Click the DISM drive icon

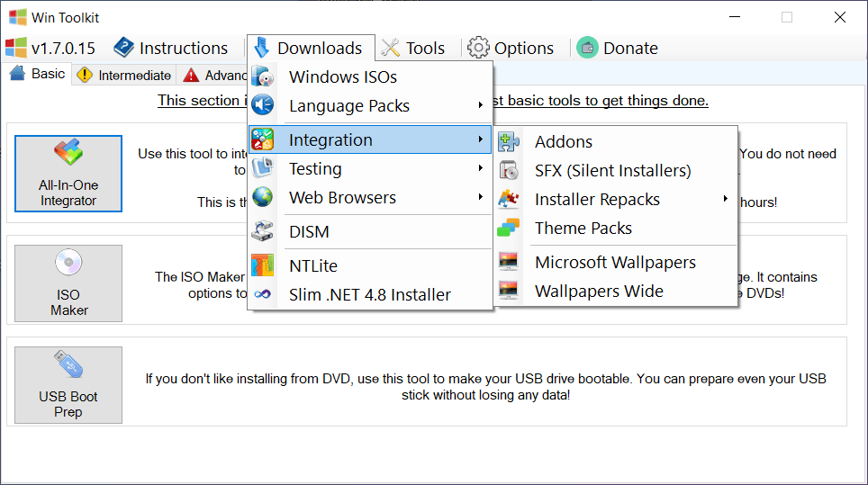point(262,231)
